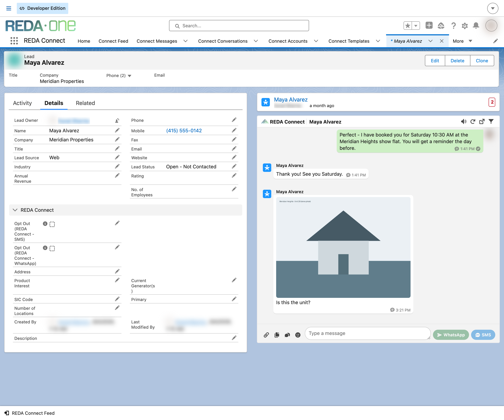
Task: Click the Clone button
Action: [482, 61]
